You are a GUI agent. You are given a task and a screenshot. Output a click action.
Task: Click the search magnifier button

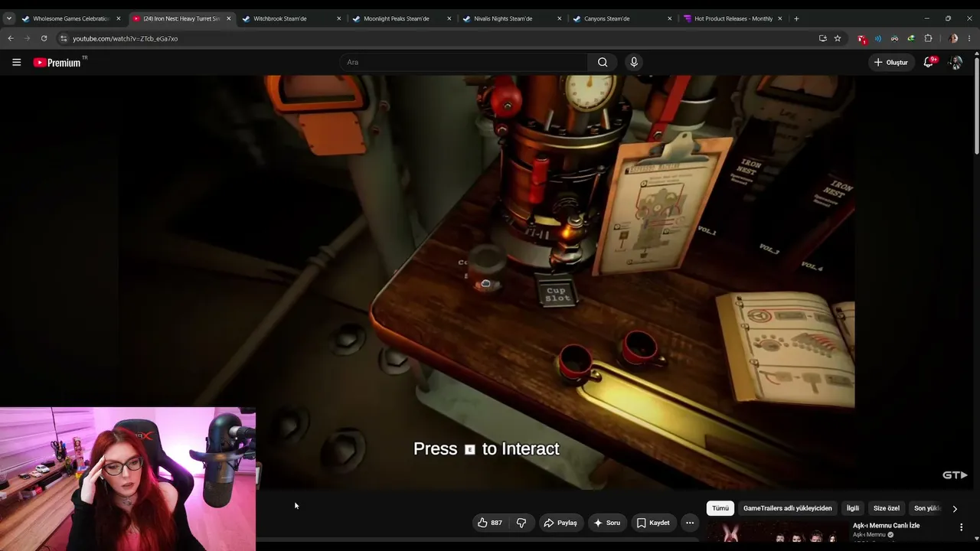603,63
